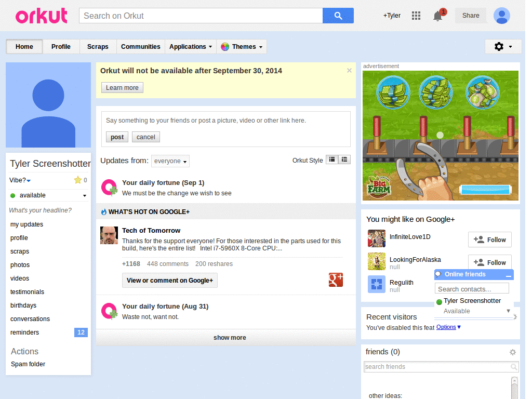Click the Orkut logo
Image resolution: width=532 pixels, height=399 pixels.
pos(42,16)
